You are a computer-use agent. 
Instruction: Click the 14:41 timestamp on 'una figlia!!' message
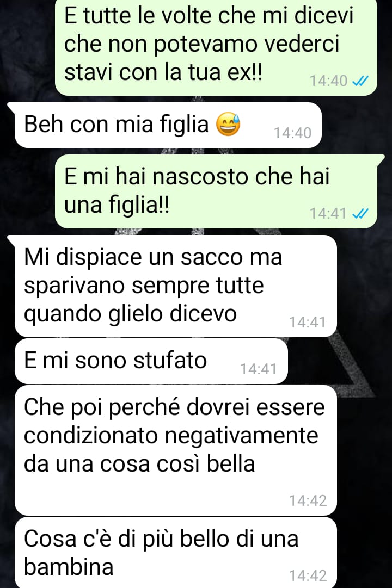pos(328,213)
